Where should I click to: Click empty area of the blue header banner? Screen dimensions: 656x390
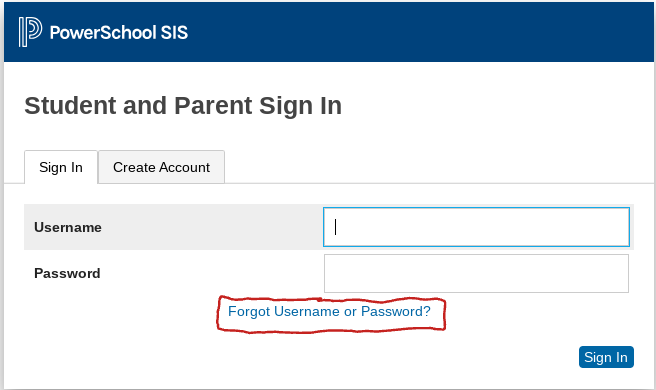coord(418,32)
